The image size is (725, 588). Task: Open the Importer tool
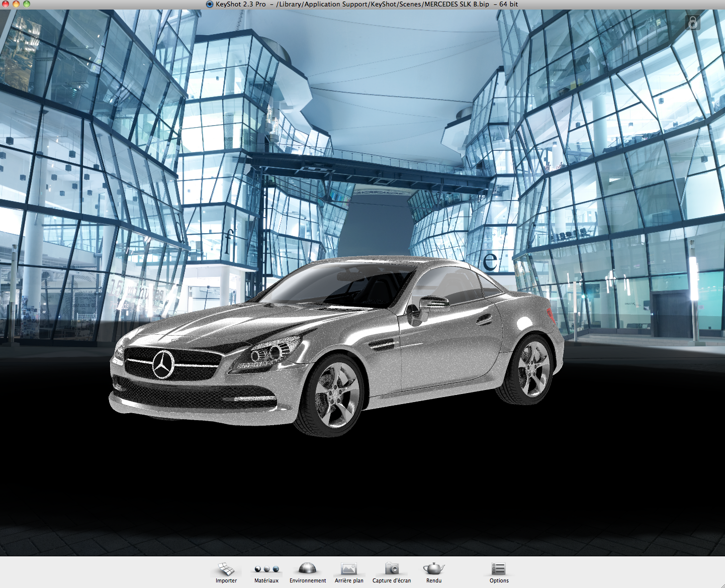tap(226, 569)
